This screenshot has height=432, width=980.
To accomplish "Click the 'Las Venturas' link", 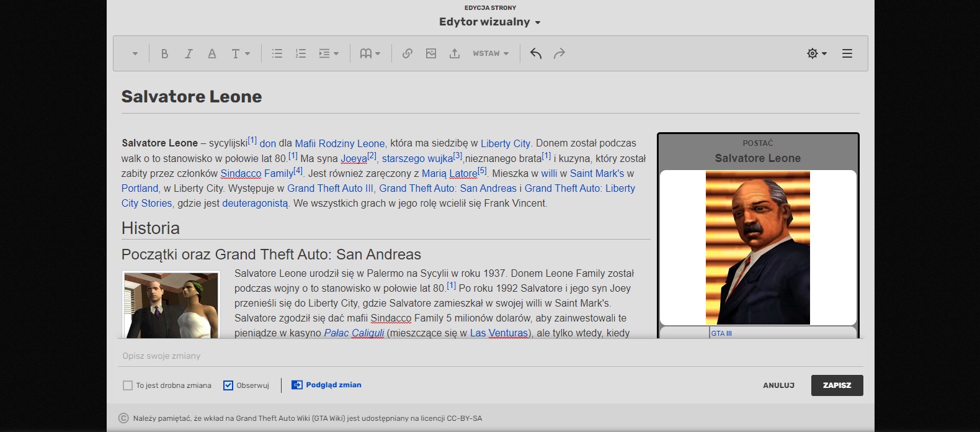I will 499,333.
